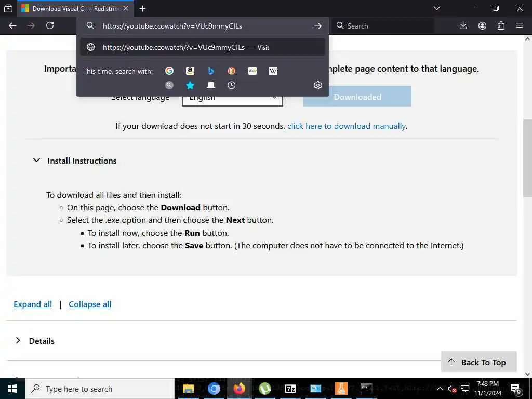Screen dimensions: 532x399
Task: Search this time with DuckDuckGo
Action: [231, 71]
